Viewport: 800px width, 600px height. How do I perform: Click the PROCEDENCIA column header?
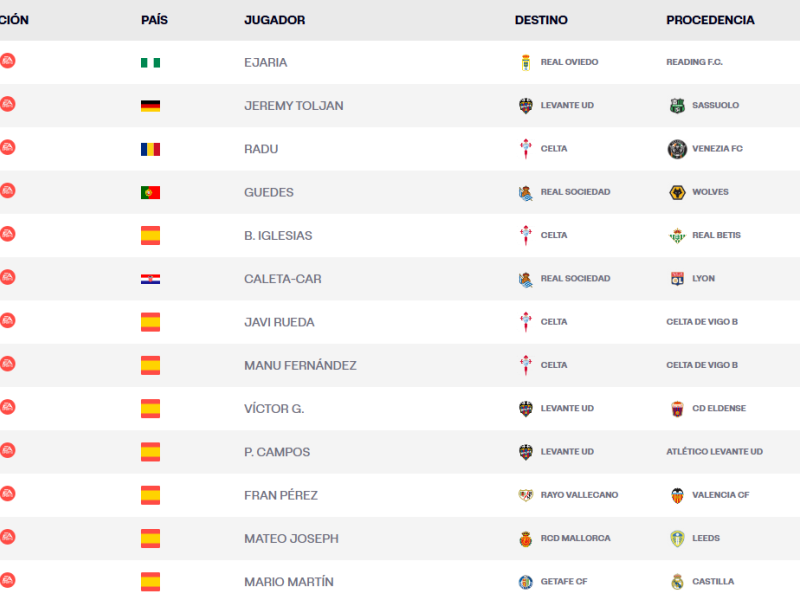click(x=710, y=20)
